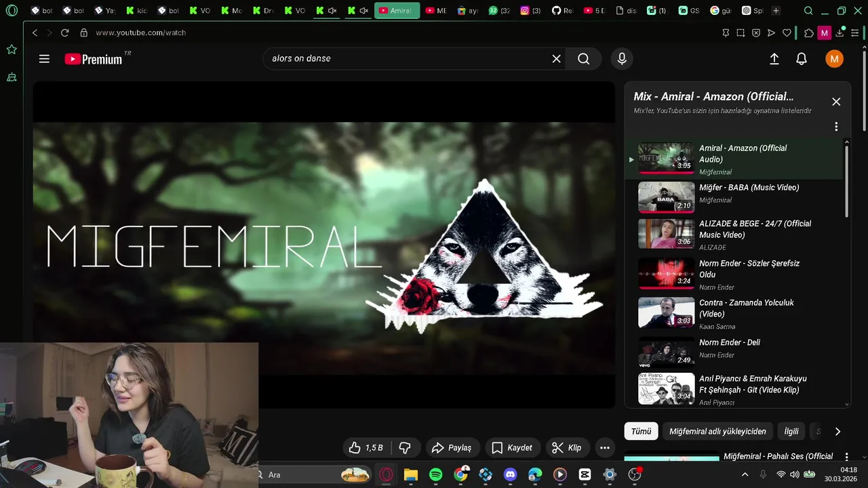Click the Mix - Amiral - Amazon title
The width and height of the screenshot is (868, 488).
(713, 97)
